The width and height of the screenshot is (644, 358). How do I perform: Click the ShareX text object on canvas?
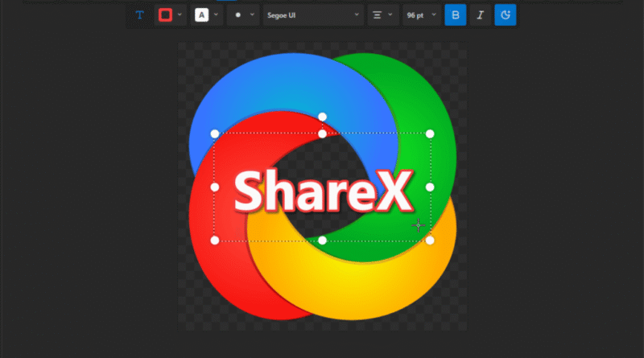click(324, 191)
